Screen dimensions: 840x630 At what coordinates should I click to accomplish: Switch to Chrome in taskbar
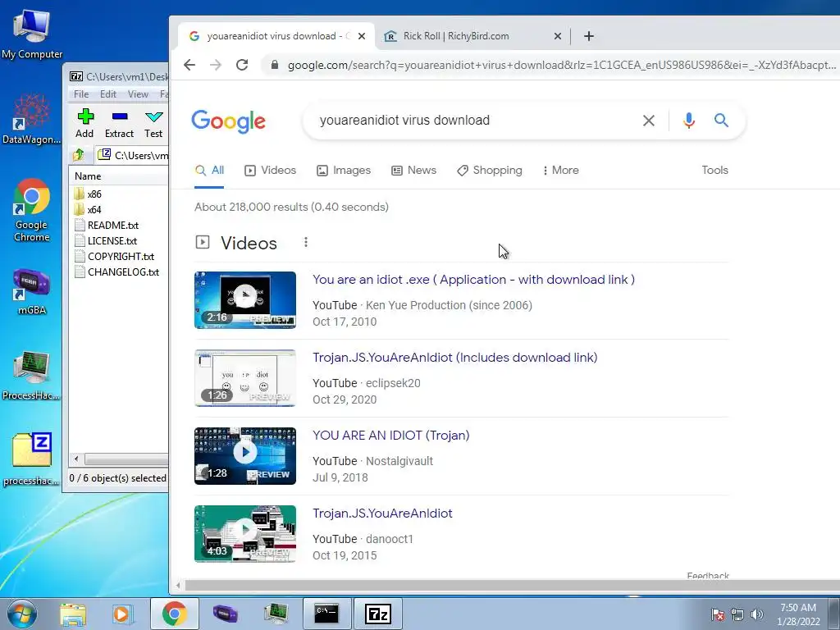click(174, 614)
